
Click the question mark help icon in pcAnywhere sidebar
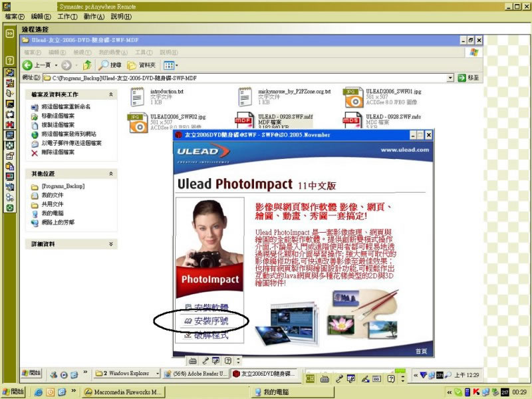coord(10,61)
